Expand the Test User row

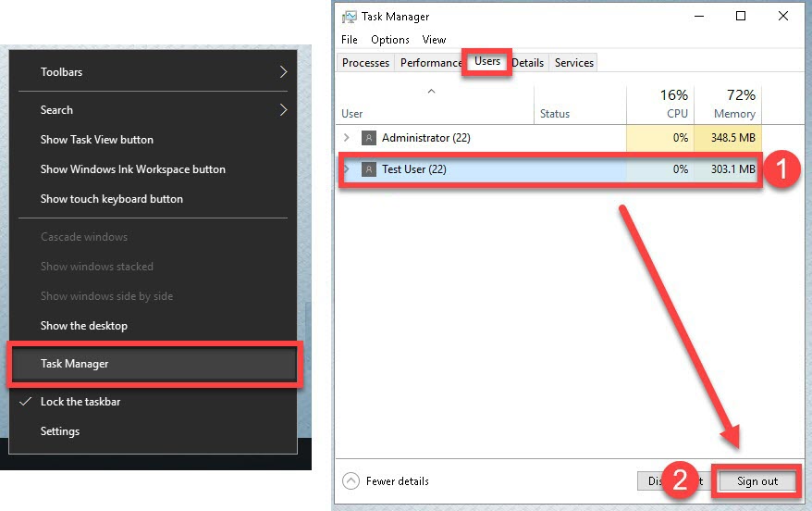[x=347, y=169]
